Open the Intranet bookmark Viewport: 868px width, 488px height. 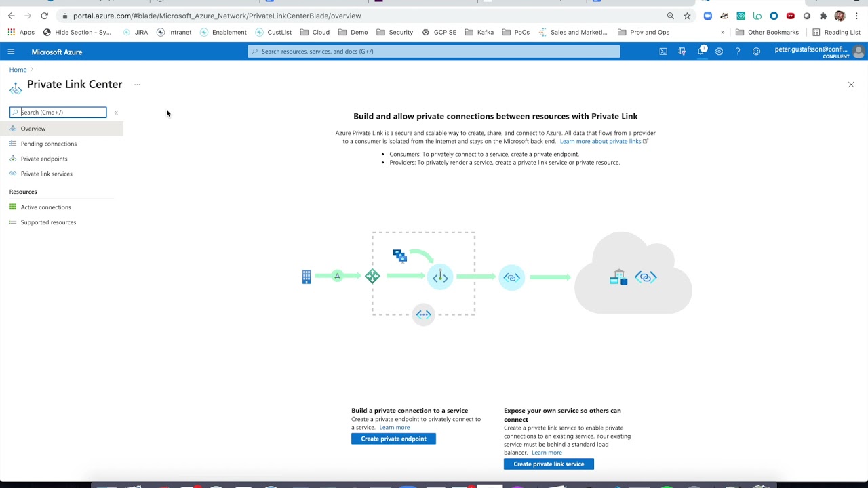click(174, 32)
